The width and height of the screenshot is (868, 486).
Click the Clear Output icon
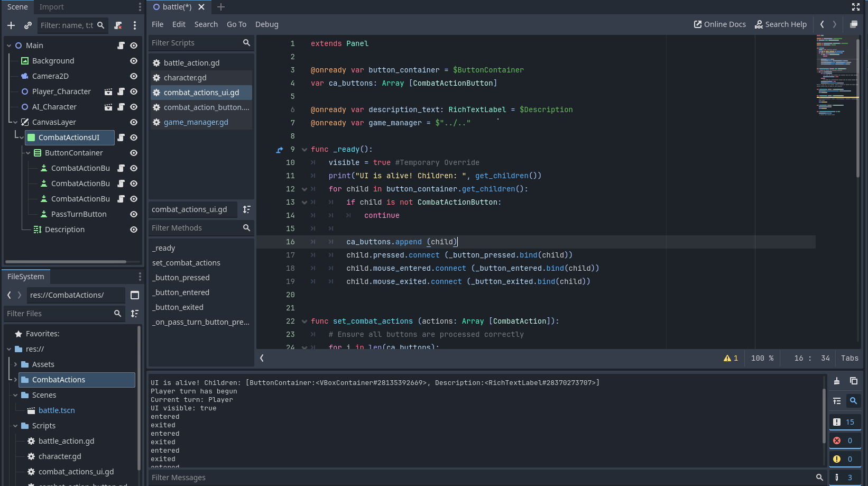point(837,381)
